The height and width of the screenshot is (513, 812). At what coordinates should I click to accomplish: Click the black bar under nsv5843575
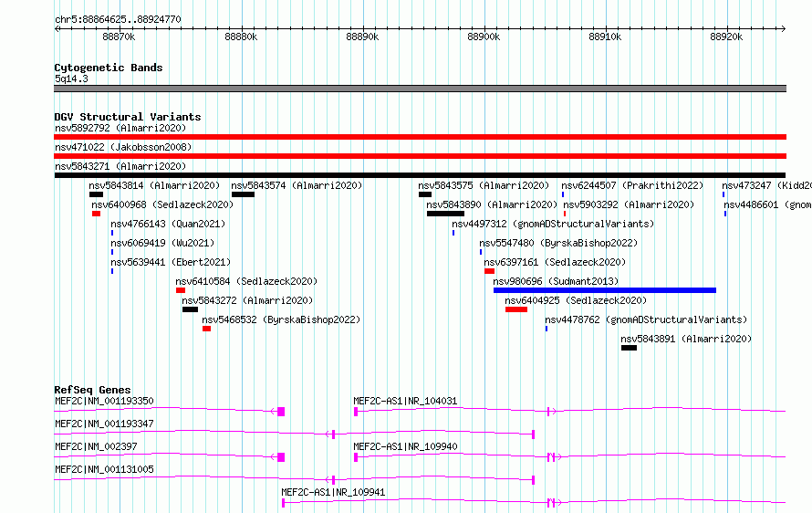425,194
